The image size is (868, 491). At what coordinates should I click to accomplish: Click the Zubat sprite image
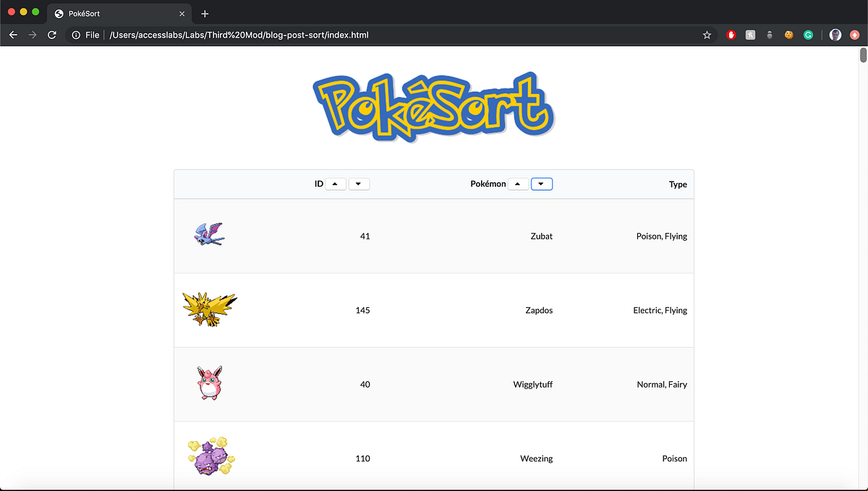[x=209, y=234]
